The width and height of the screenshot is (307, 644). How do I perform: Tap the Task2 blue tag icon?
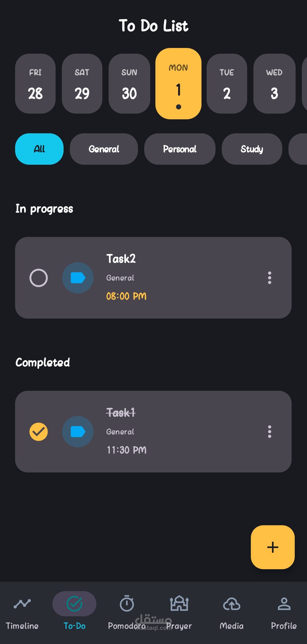78,278
